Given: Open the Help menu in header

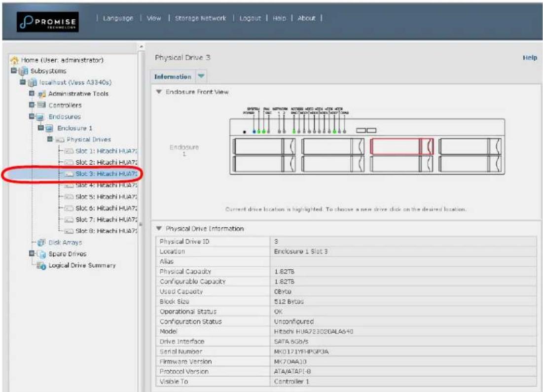Looking at the screenshot, I should [280, 18].
